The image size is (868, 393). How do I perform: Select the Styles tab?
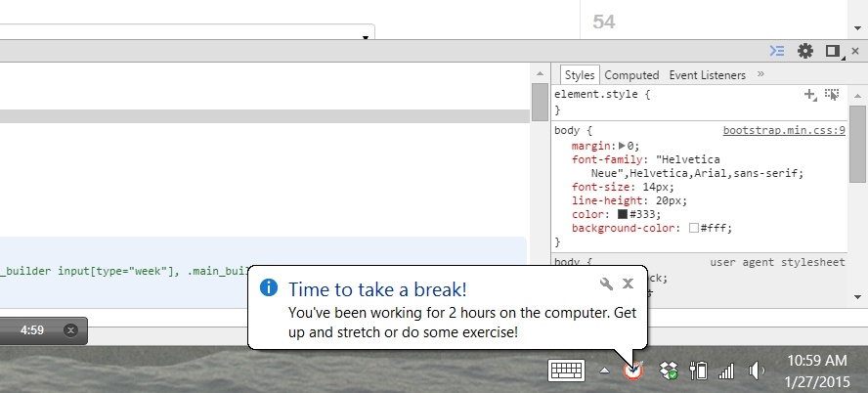pyautogui.click(x=580, y=75)
